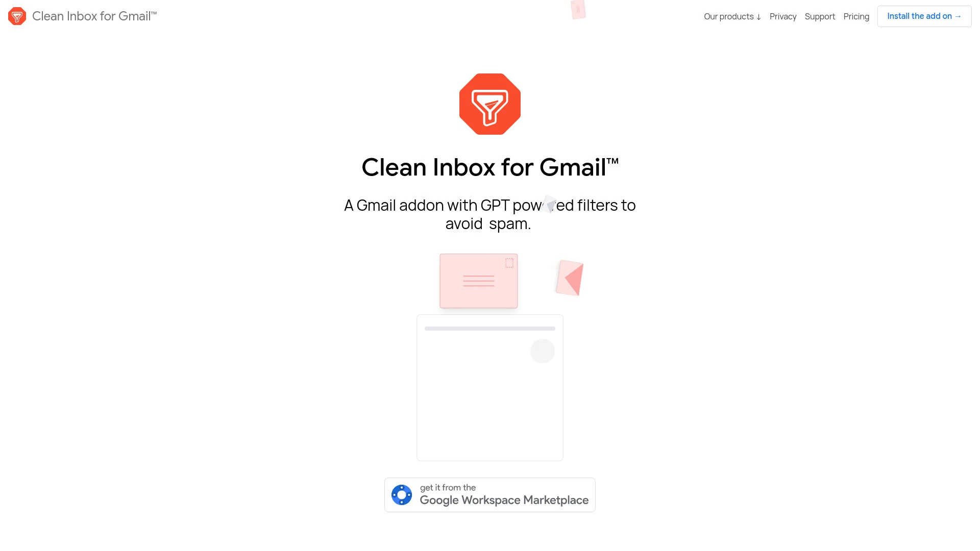Viewport: 980px width, 551px height.
Task: Select the Support menu item
Action: 820,16
